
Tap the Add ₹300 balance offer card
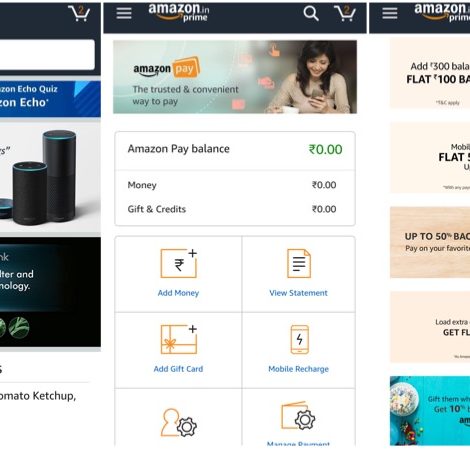[430, 73]
